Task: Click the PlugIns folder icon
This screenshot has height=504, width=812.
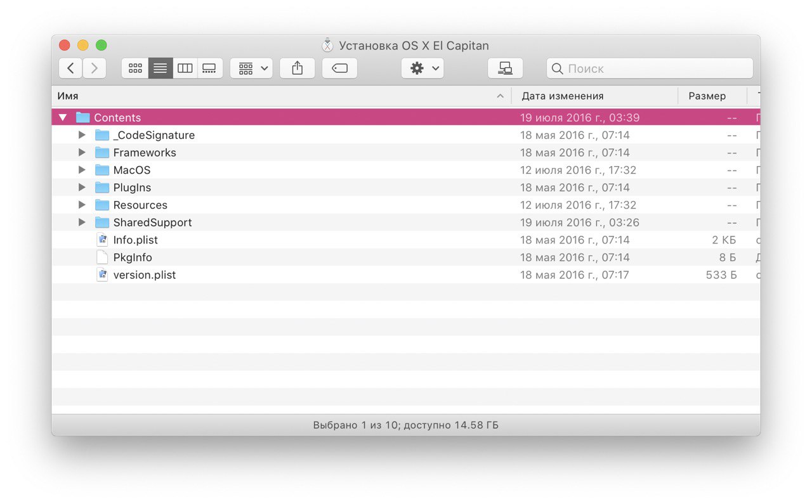Action: click(102, 188)
